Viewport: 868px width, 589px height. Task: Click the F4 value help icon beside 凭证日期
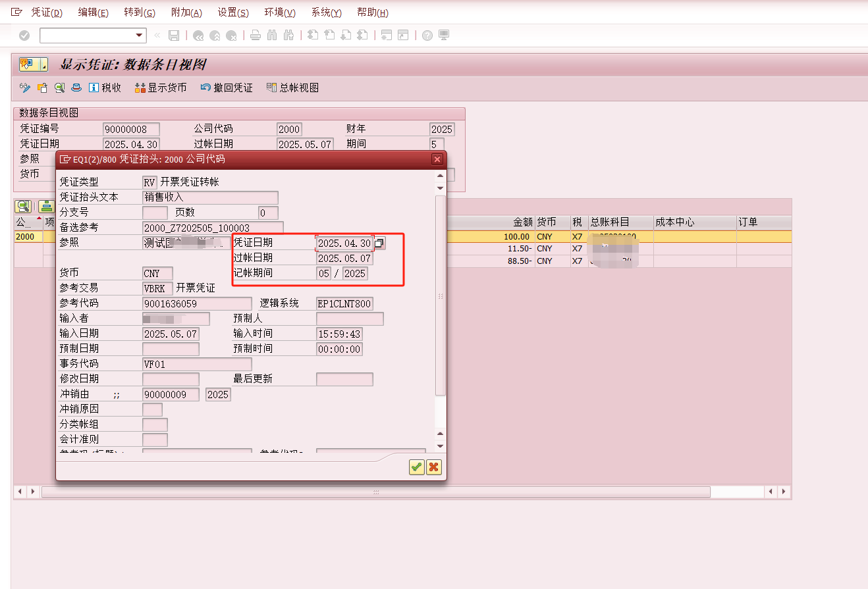click(x=379, y=243)
